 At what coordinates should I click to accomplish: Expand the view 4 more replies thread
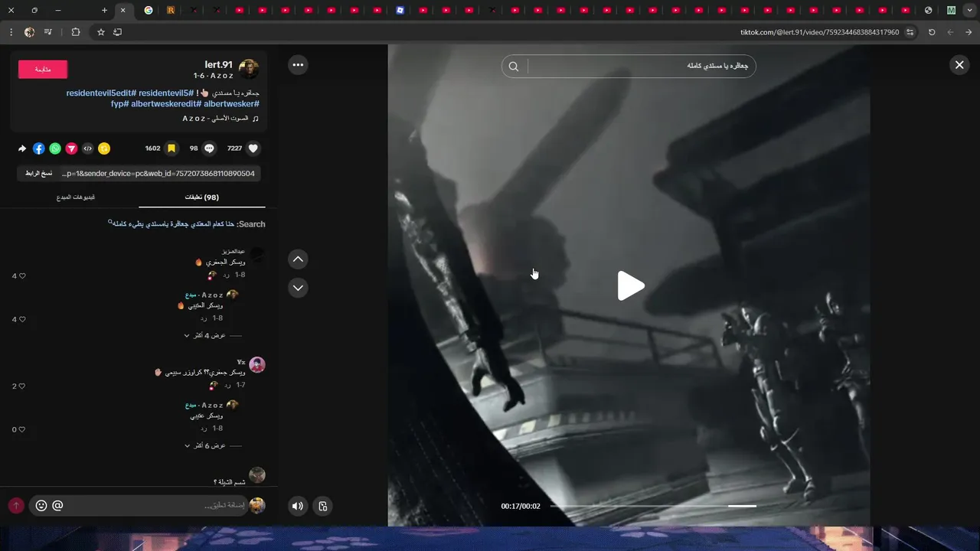204,336
